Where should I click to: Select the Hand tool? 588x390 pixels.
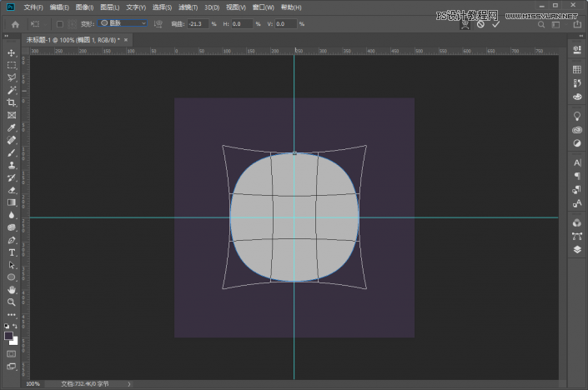click(11, 289)
